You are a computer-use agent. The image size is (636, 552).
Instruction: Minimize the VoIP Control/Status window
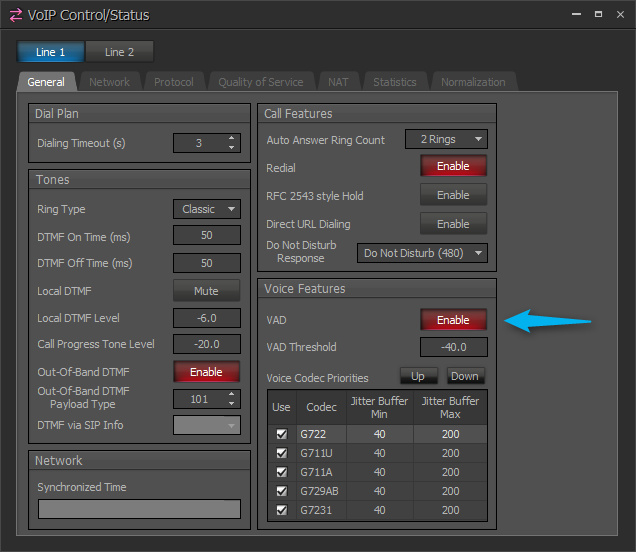(x=576, y=14)
